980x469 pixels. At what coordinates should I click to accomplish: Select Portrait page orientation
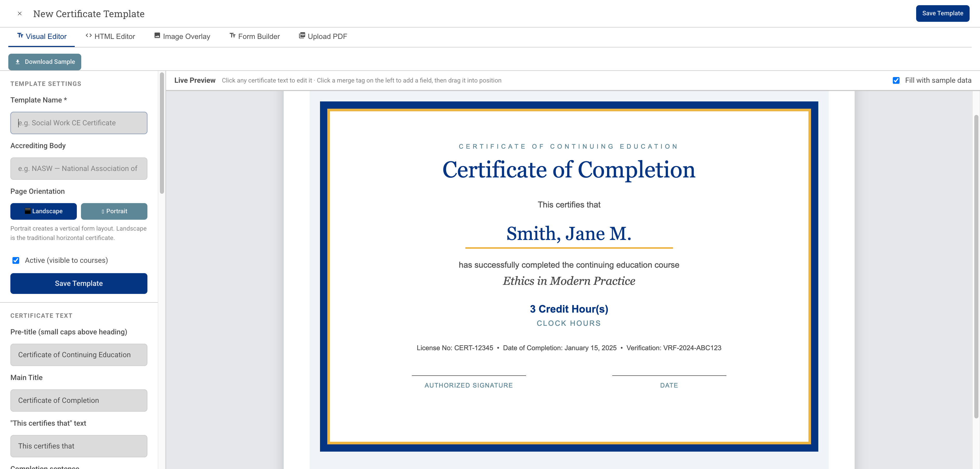[114, 211]
